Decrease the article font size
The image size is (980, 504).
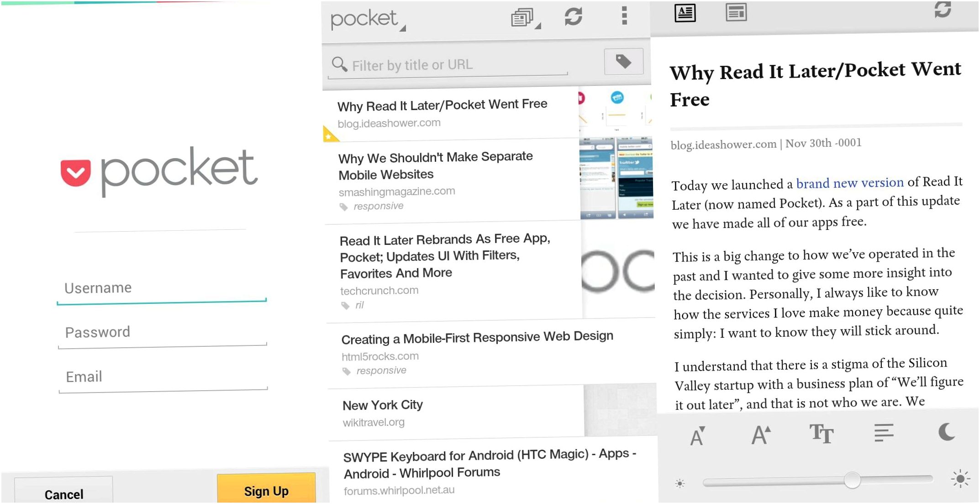tap(698, 436)
